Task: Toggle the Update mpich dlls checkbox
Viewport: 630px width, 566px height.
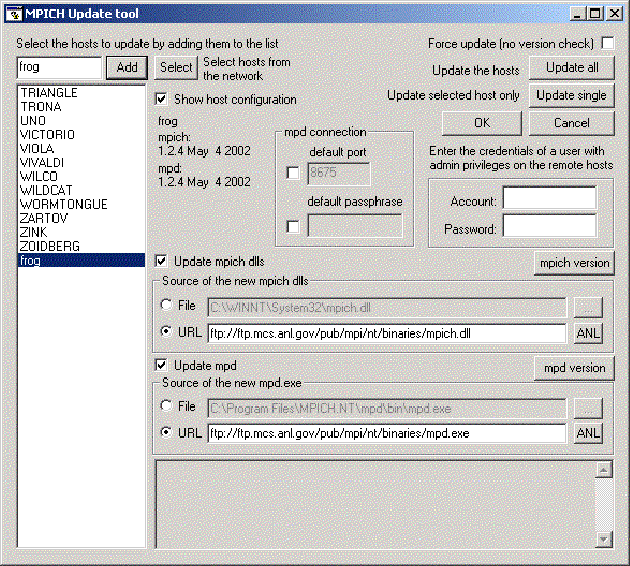Action: point(161,262)
